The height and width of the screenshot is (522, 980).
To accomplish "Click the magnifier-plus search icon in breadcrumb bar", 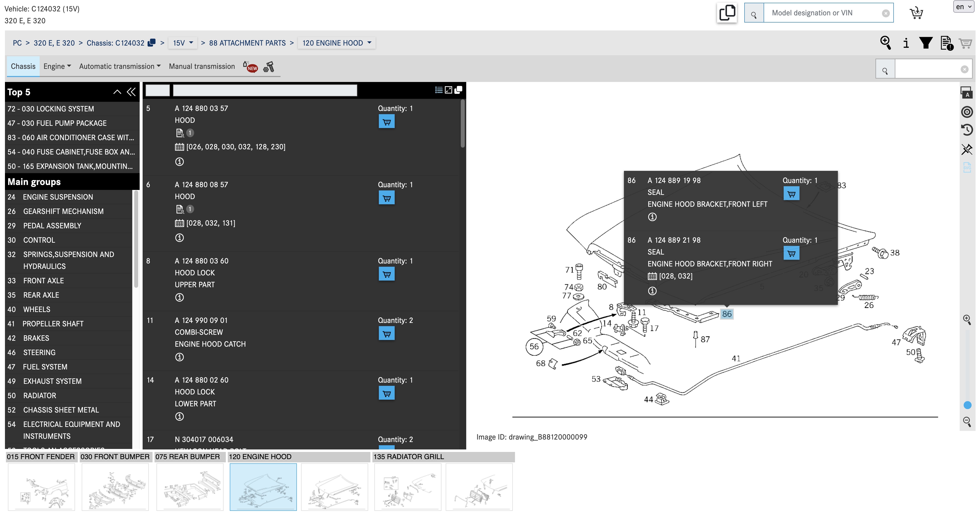I will coord(886,43).
